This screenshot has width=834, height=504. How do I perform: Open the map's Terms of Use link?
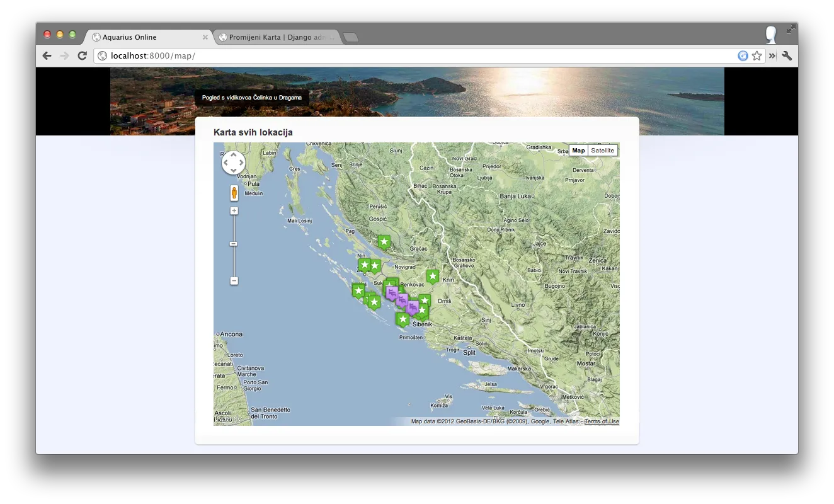pos(601,421)
